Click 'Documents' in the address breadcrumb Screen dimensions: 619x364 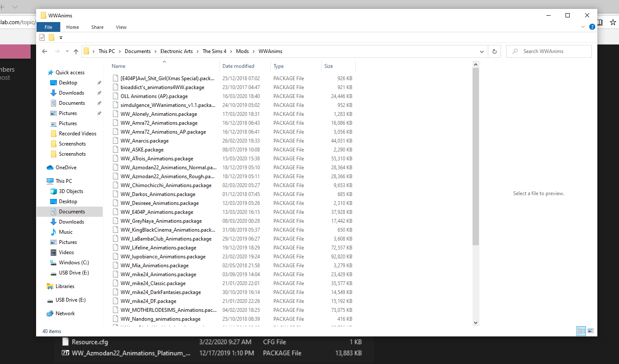coord(138,51)
